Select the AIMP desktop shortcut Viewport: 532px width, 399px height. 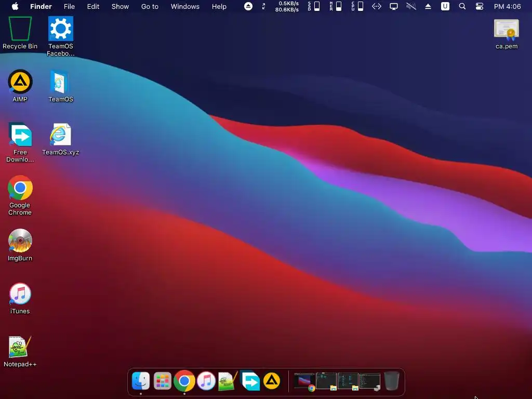click(x=20, y=86)
